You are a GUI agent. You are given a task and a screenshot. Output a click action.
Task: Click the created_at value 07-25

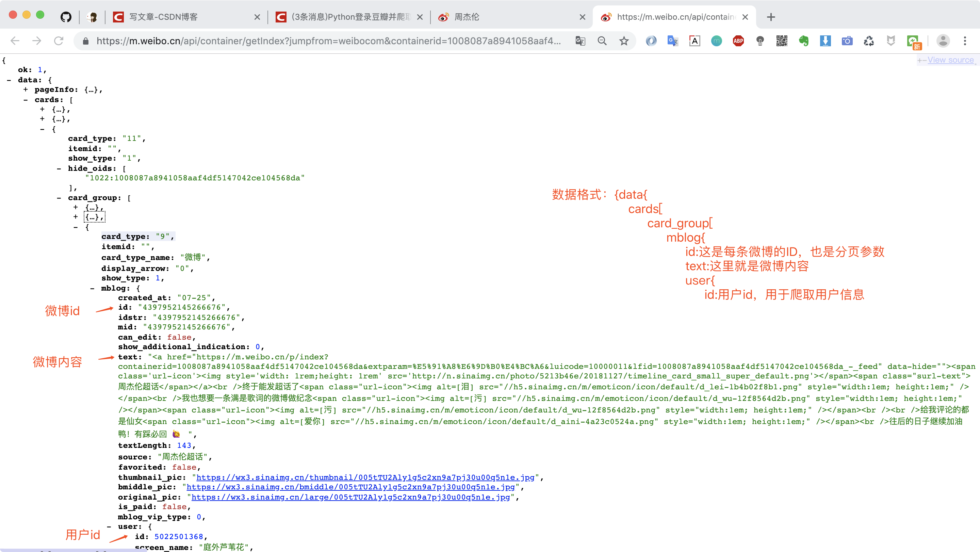coord(194,297)
